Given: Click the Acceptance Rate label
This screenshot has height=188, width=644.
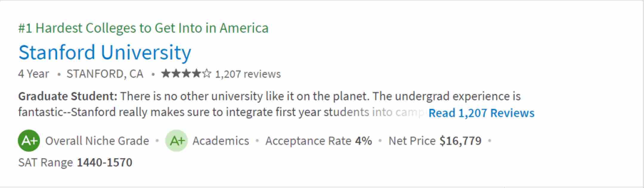Looking at the screenshot, I should [308, 141].
